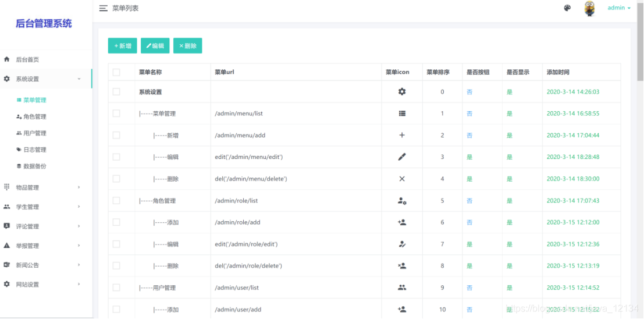
Task: Tick the select-all checkbox in the table header
Action: [116, 72]
